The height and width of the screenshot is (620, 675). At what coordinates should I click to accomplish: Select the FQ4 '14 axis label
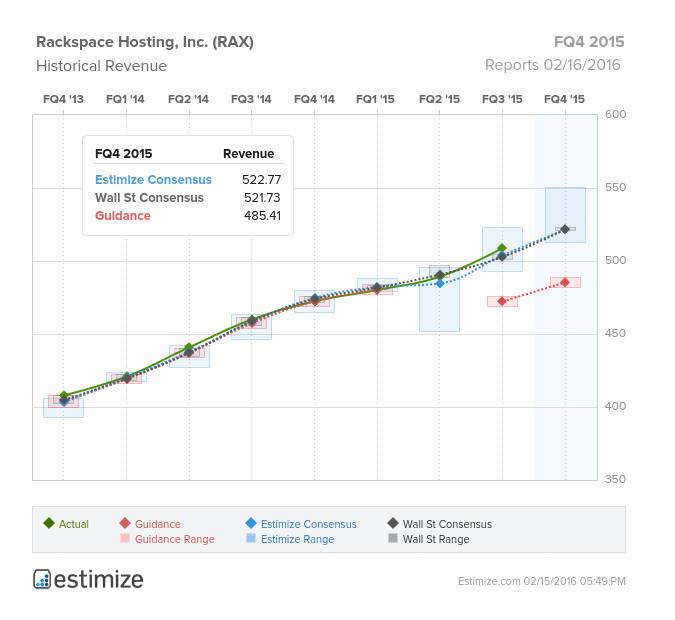coord(314,99)
